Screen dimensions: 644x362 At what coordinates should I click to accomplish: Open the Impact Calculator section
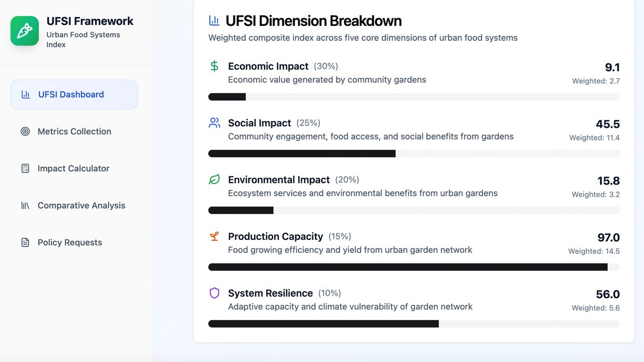73,168
